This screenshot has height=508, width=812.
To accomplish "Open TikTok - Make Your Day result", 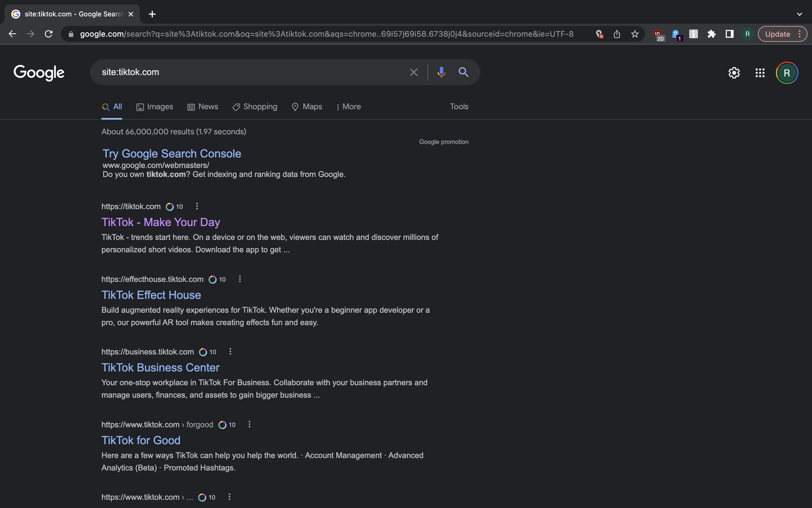I will point(161,222).
